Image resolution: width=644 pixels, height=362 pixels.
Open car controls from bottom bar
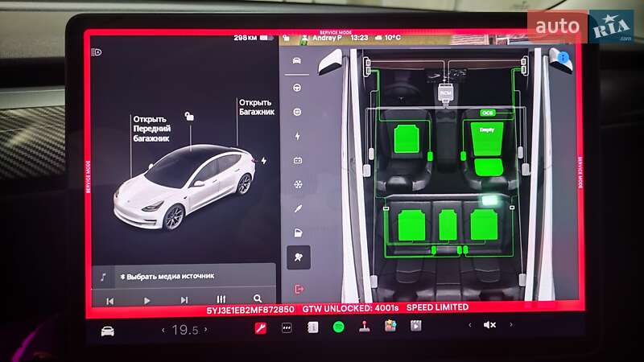pos(108,331)
